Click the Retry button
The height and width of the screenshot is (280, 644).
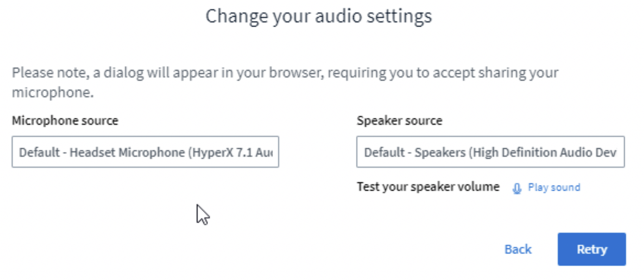[x=592, y=249]
